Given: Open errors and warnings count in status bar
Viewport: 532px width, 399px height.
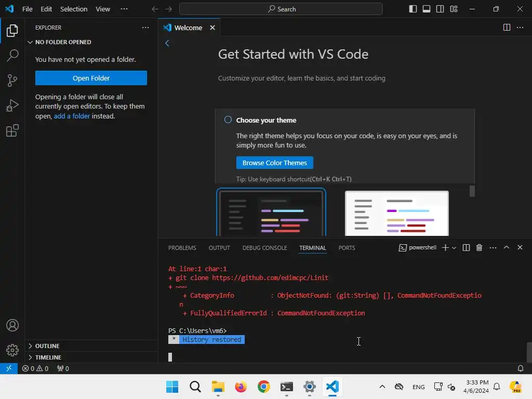Looking at the screenshot, I should [35, 368].
